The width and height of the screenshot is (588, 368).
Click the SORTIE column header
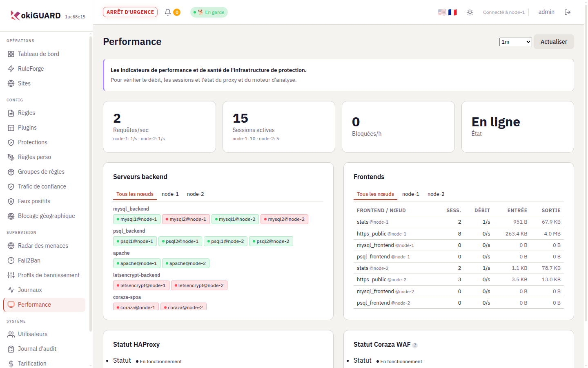[x=551, y=211]
